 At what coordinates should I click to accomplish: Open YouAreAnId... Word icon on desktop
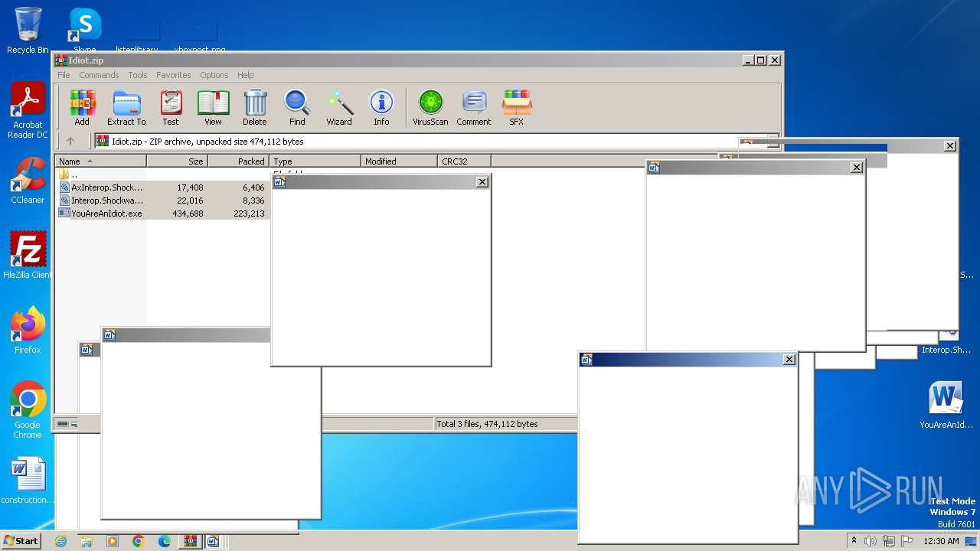pyautogui.click(x=946, y=406)
